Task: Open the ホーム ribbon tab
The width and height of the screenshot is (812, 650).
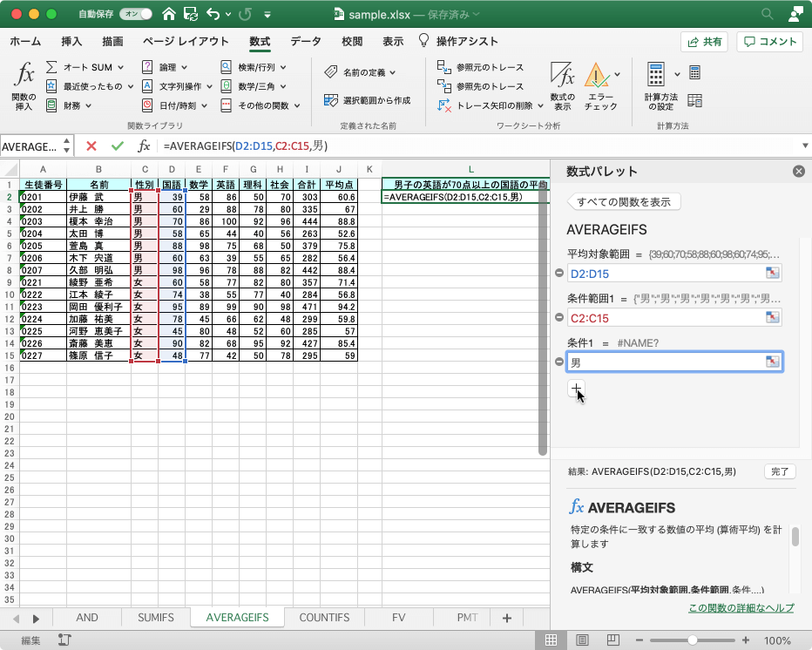Action: [x=25, y=42]
